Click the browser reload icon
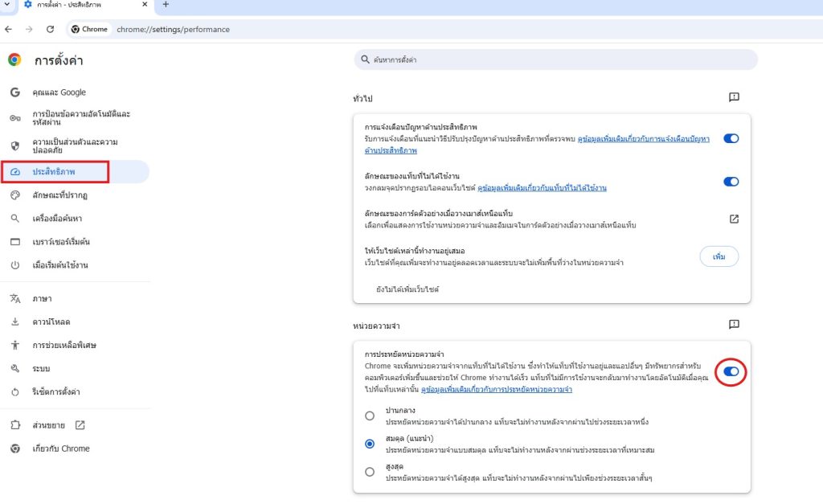 [50, 29]
